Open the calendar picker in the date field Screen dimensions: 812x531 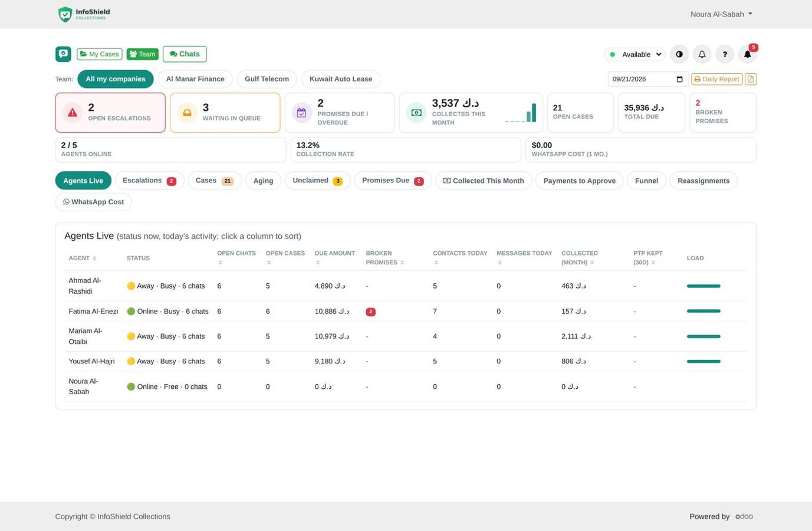tap(679, 79)
